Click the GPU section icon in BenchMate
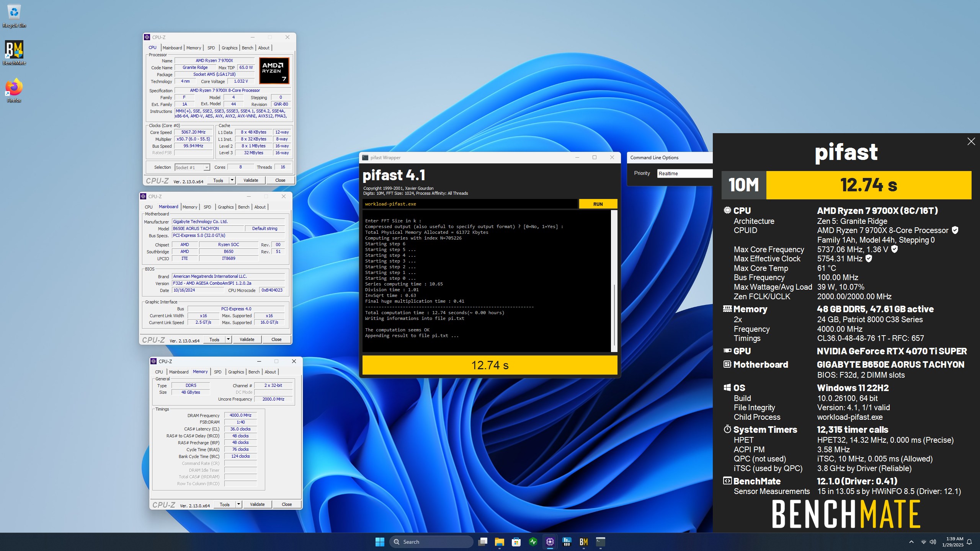The image size is (980, 551). pos(727,350)
